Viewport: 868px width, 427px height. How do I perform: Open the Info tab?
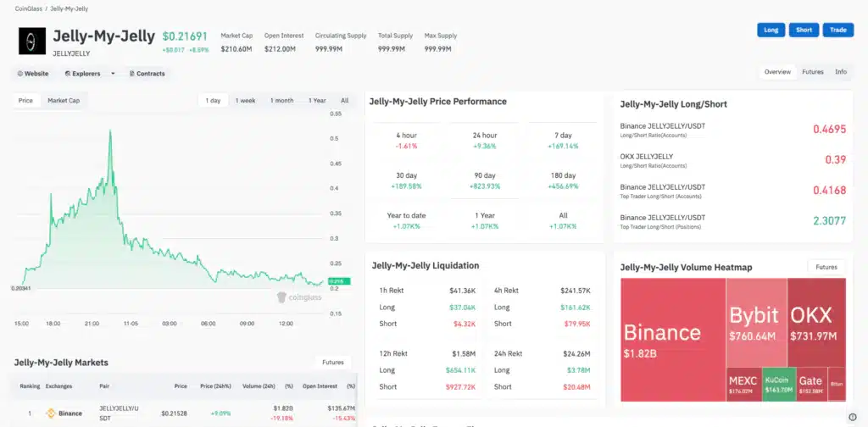[x=840, y=72]
